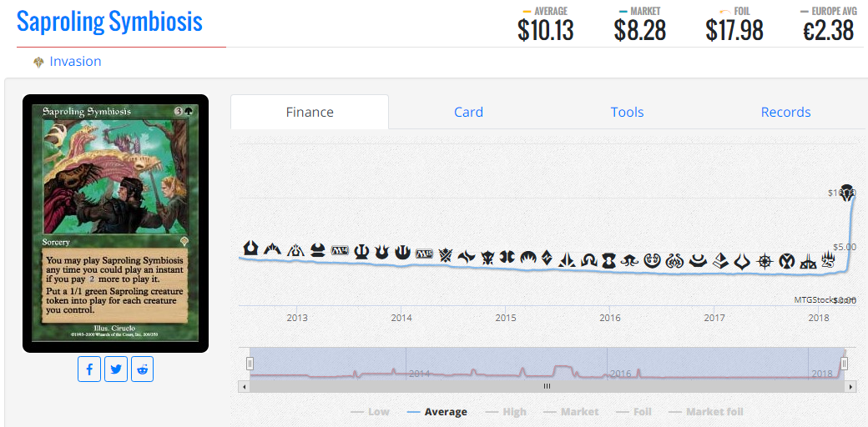The width and height of the screenshot is (868, 427).
Task: Click the $8.28 Market price
Action: (x=640, y=30)
